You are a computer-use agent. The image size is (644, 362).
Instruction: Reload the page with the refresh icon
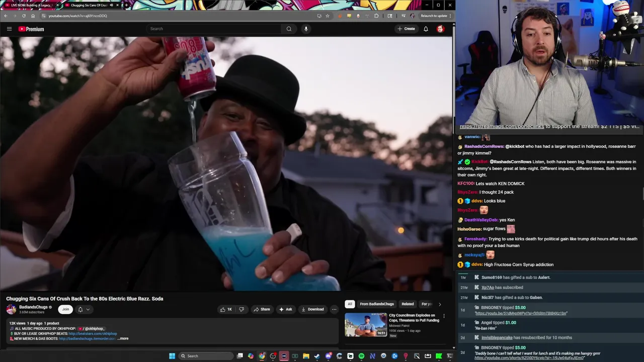[24, 16]
